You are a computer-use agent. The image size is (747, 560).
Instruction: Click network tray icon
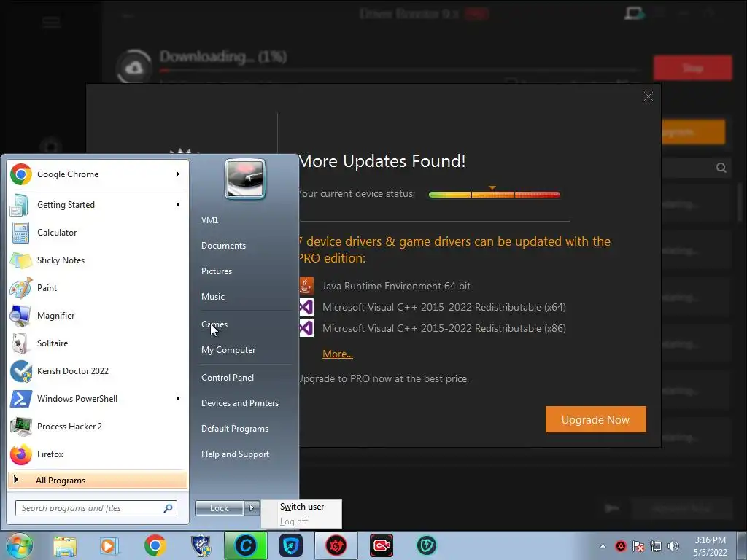(x=656, y=546)
